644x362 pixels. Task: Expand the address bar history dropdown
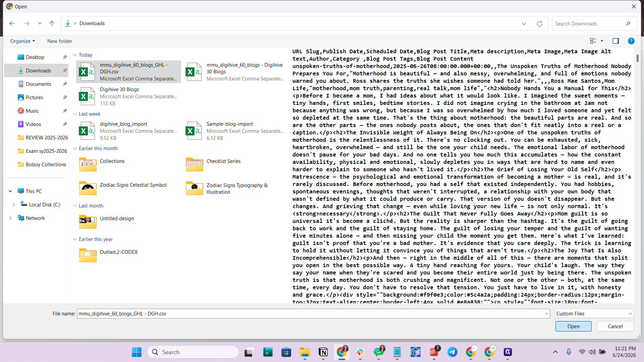524,24
